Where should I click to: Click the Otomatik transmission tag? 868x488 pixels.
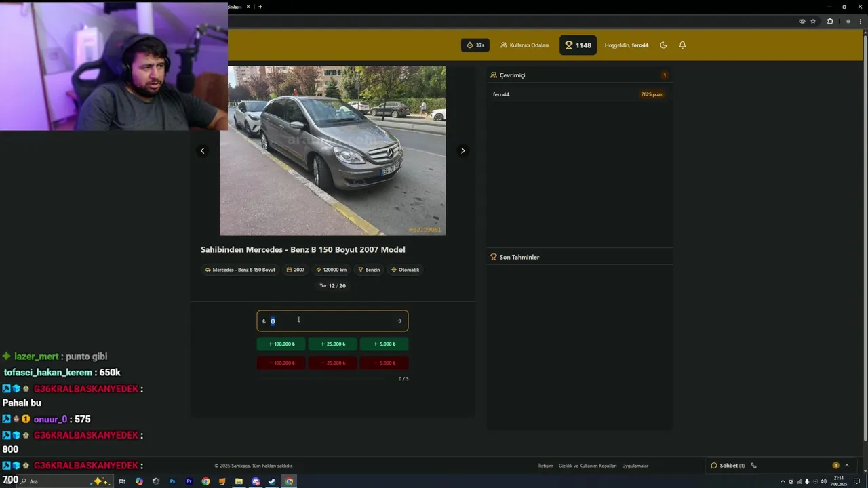pyautogui.click(x=405, y=270)
